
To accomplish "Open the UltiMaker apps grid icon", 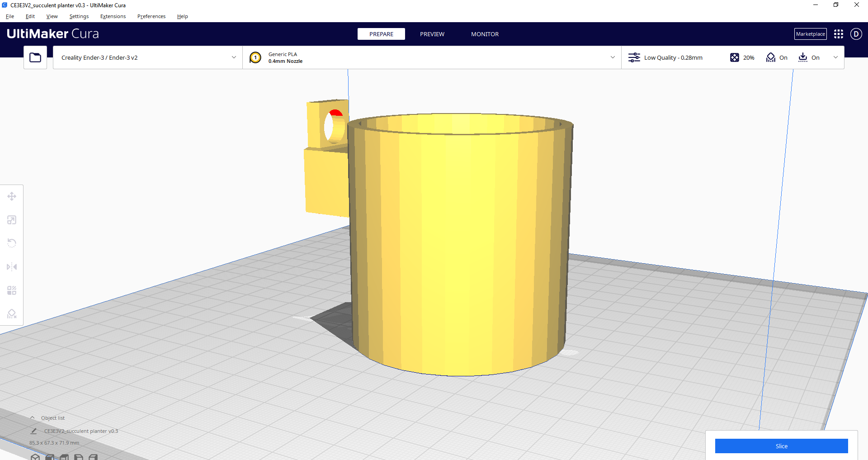I will click(839, 34).
